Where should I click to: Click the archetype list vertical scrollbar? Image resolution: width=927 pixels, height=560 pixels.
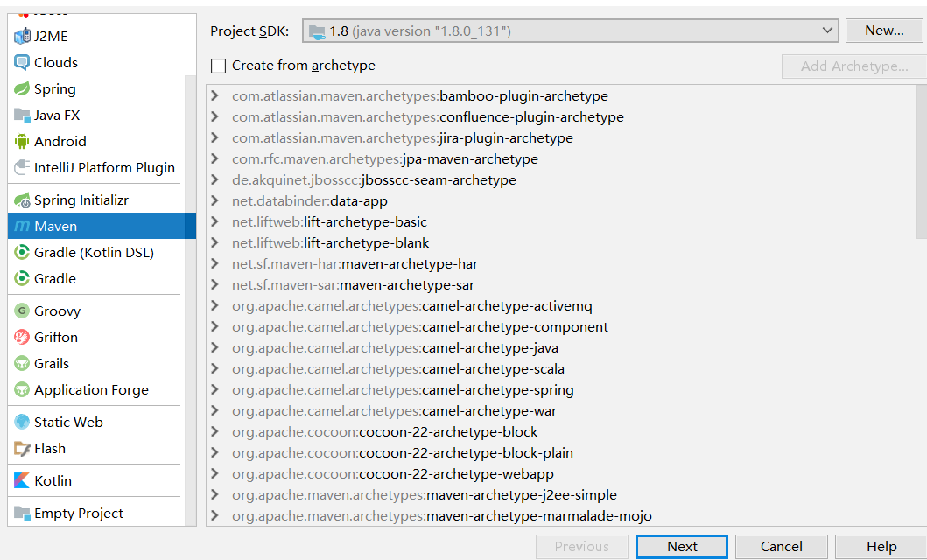pos(922,162)
